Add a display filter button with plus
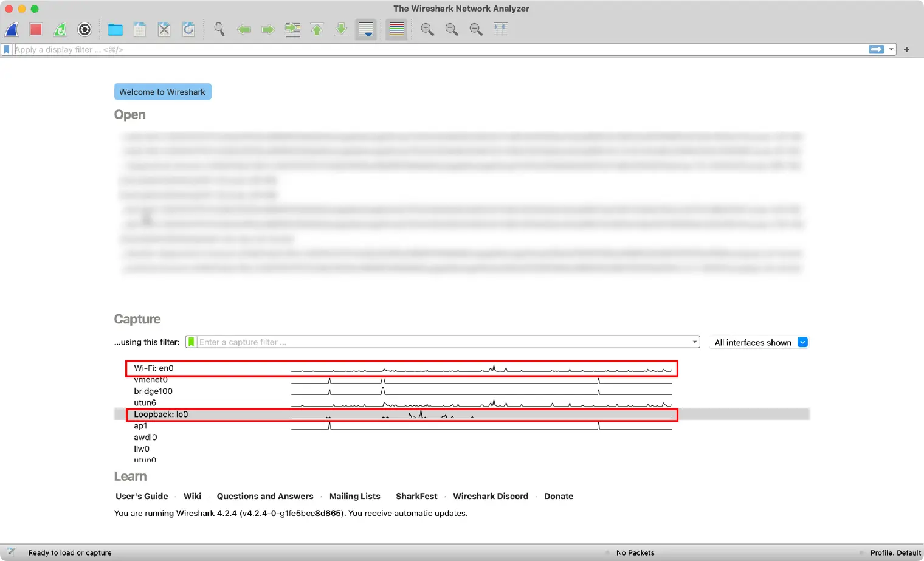Image resolution: width=924 pixels, height=561 pixels. pyautogui.click(x=906, y=49)
